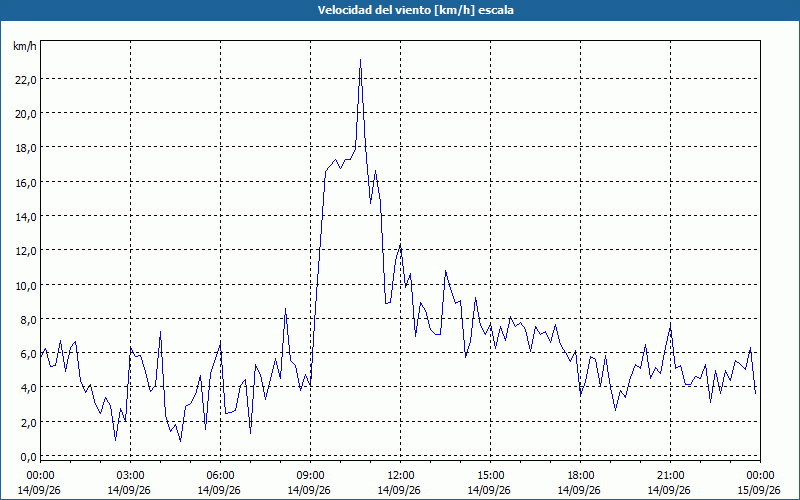This screenshot has height=500, width=800.
Task: Click the highest wind speed peak
Action: pyautogui.click(x=360, y=60)
